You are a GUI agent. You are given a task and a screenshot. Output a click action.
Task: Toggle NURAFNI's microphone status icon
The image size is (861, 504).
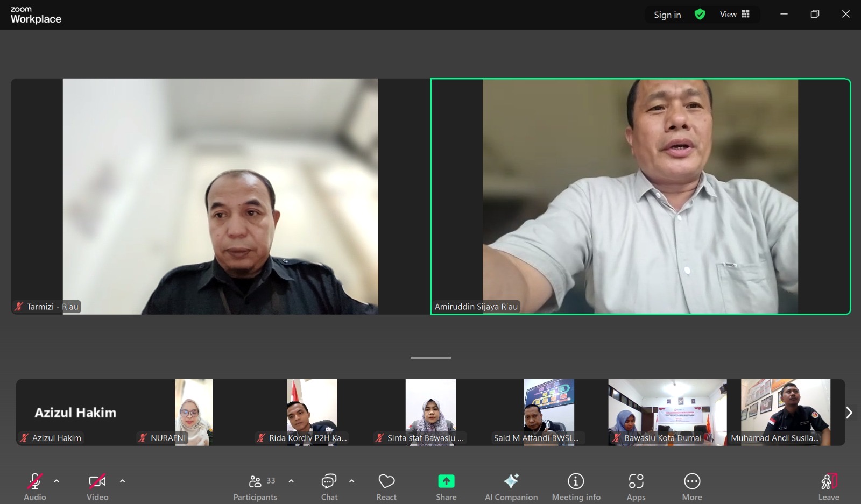click(143, 437)
